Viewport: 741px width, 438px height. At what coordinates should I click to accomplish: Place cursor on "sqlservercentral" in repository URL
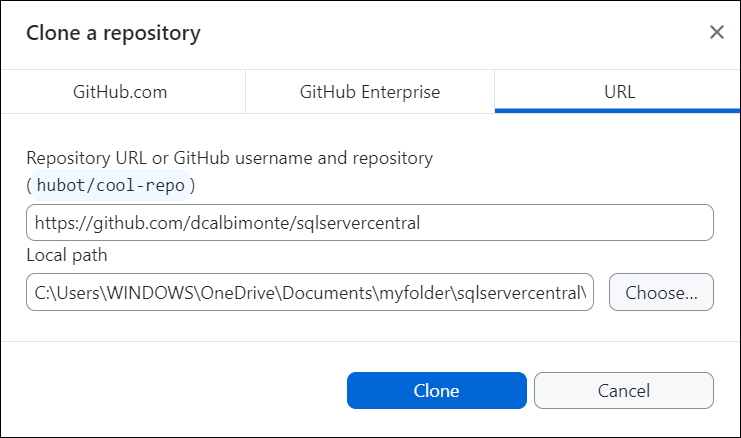tap(359, 223)
